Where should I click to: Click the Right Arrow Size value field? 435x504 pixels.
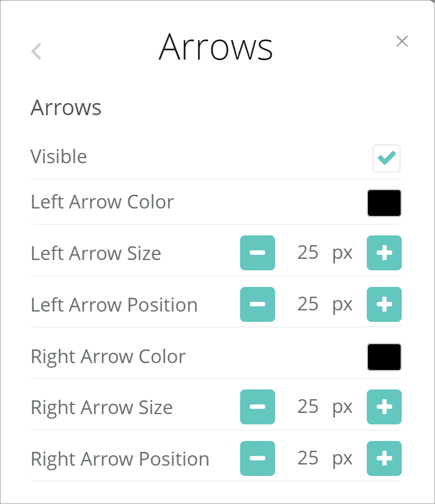coord(308,407)
